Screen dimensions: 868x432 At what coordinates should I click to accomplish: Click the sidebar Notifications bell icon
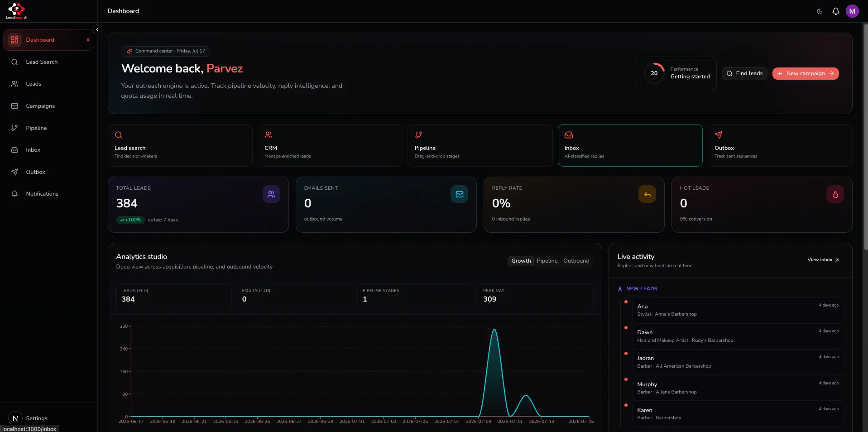pyautogui.click(x=14, y=194)
